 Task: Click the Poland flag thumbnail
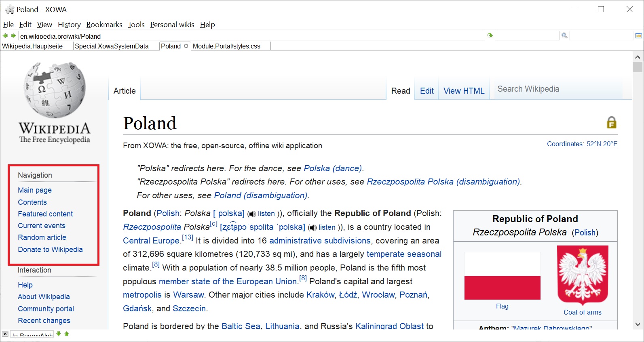pos(502,276)
